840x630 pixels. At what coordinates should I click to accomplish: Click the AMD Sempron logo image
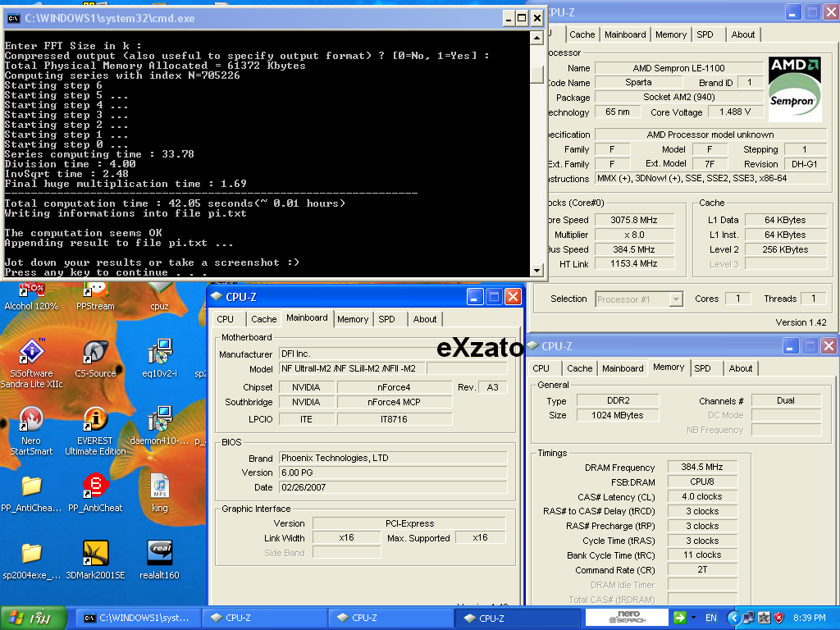795,89
